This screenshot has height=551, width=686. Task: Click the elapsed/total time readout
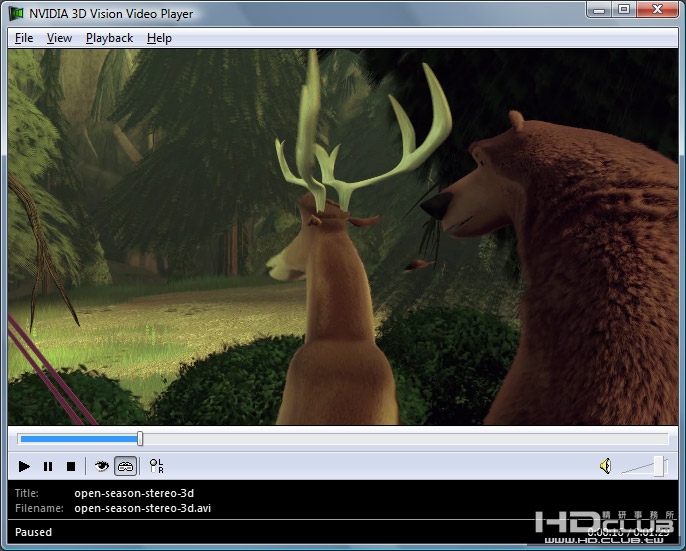[628, 532]
